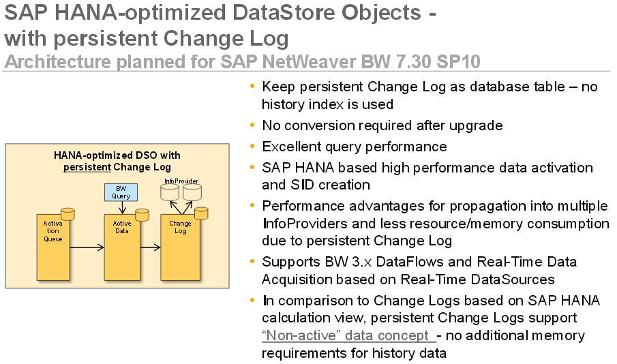Image resolution: width=617 pixels, height=364 pixels.
Task: Click the blue BW Query box
Action: click(x=119, y=192)
